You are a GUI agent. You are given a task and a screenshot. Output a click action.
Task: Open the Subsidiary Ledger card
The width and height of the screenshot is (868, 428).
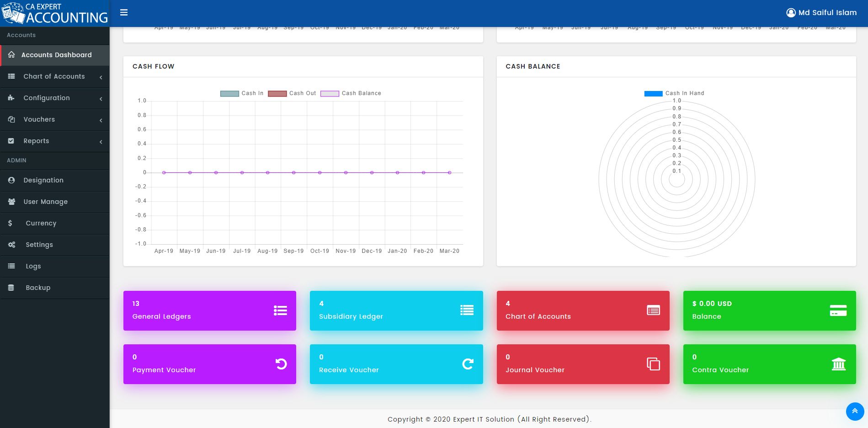[396, 310]
